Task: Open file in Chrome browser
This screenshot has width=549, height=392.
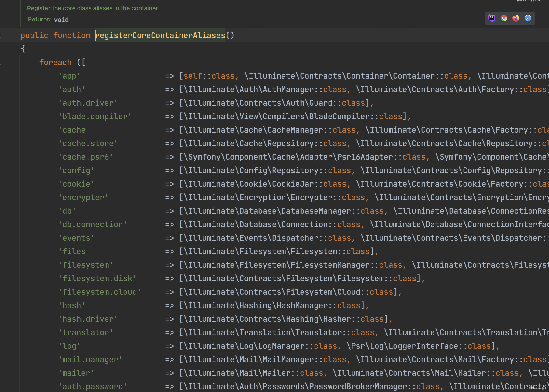Action: click(504, 18)
